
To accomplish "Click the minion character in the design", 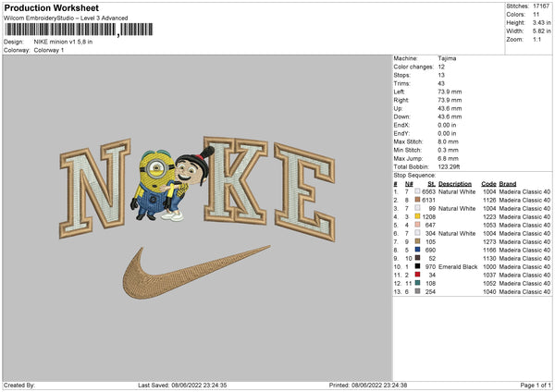I will (153, 184).
